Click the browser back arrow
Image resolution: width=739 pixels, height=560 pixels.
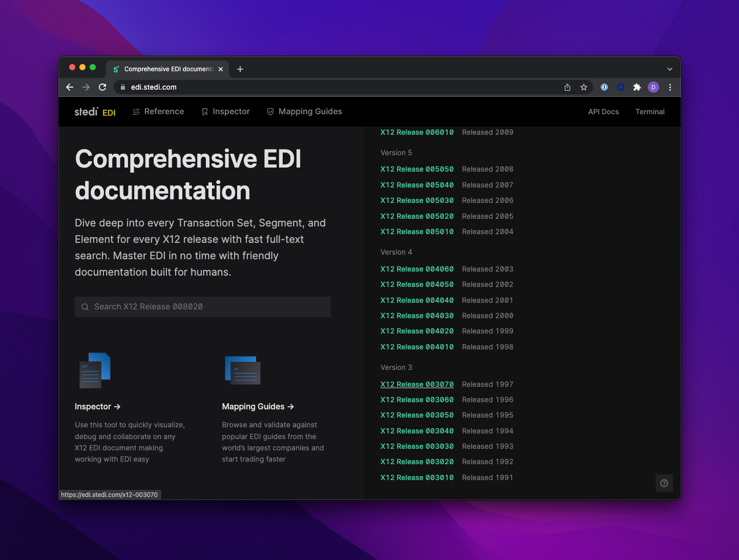coord(70,87)
